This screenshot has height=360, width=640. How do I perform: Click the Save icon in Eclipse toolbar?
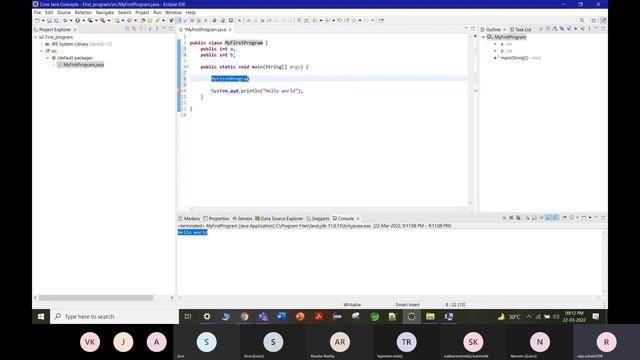tap(49, 20)
